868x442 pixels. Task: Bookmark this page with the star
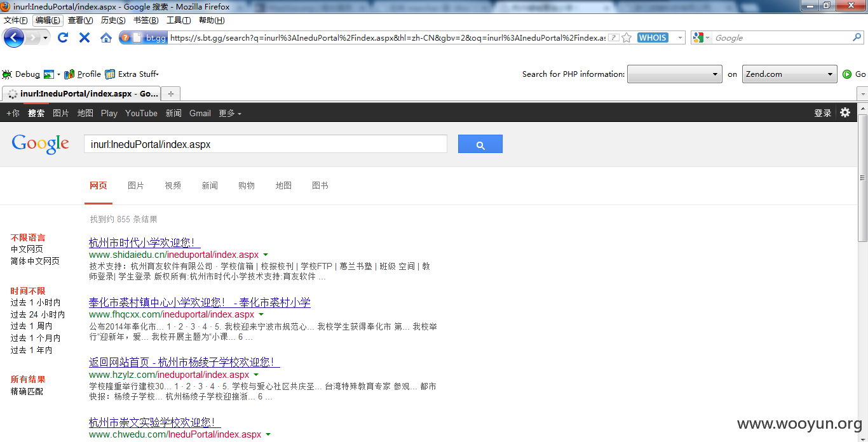click(x=627, y=37)
